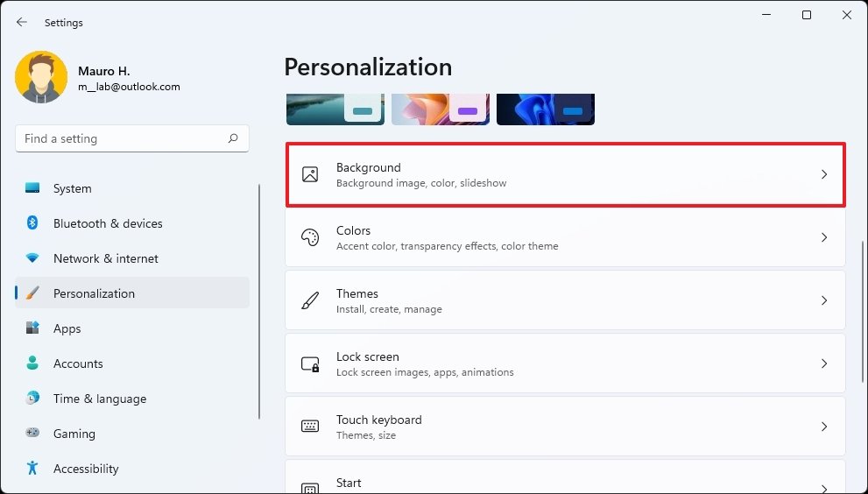Click the Accounts person icon
Viewport: 868px width, 494px height.
tap(32, 363)
